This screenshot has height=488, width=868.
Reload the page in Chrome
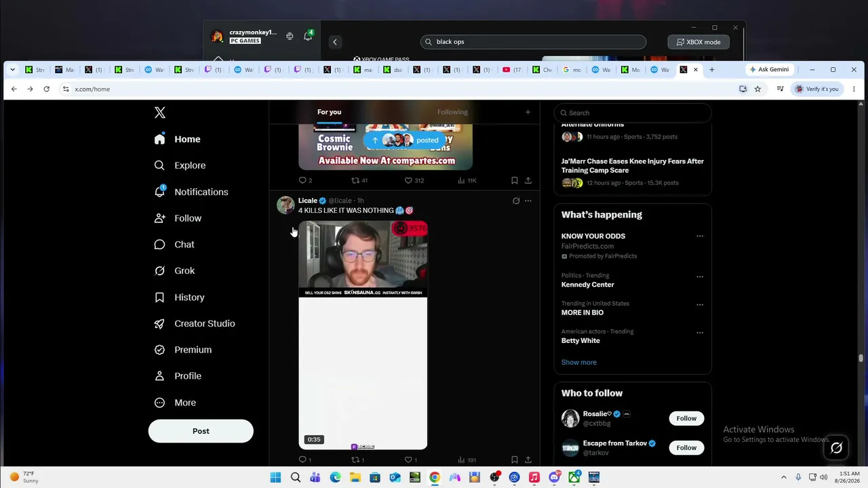(x=46, y=89)
